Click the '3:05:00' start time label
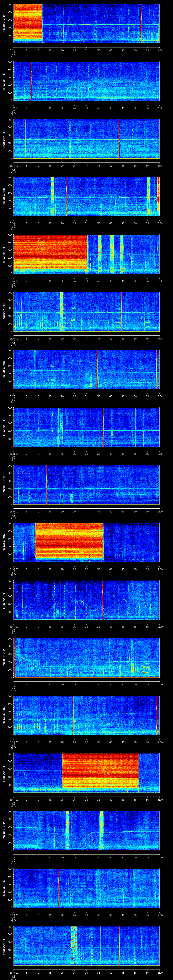 pos(14,281)
